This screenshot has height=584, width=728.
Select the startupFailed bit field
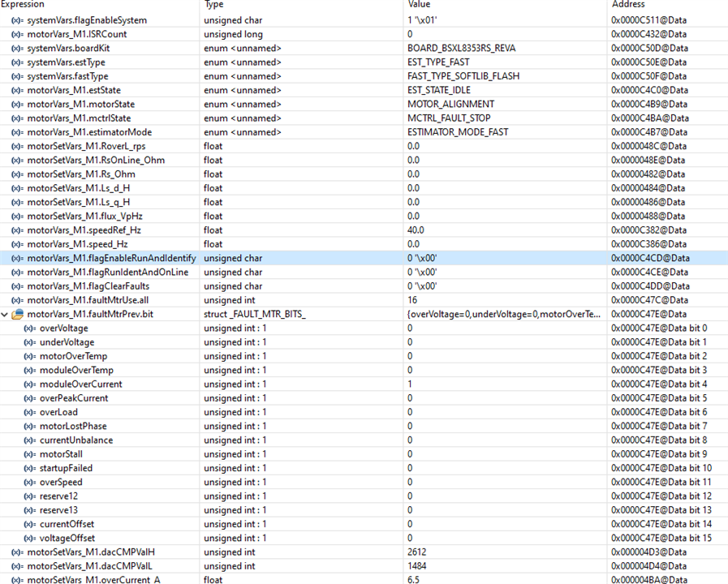(x=66, y=469)
